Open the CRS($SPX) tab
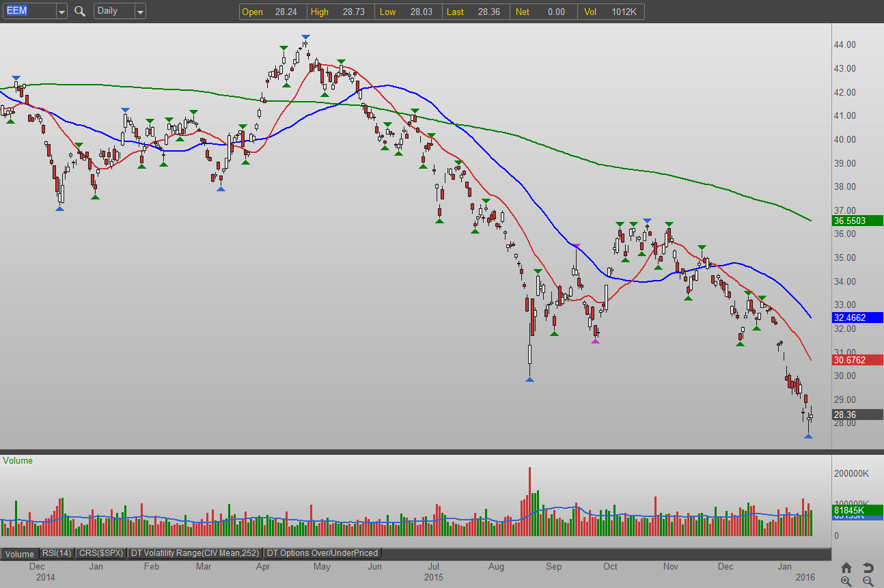 coord(101,553)
